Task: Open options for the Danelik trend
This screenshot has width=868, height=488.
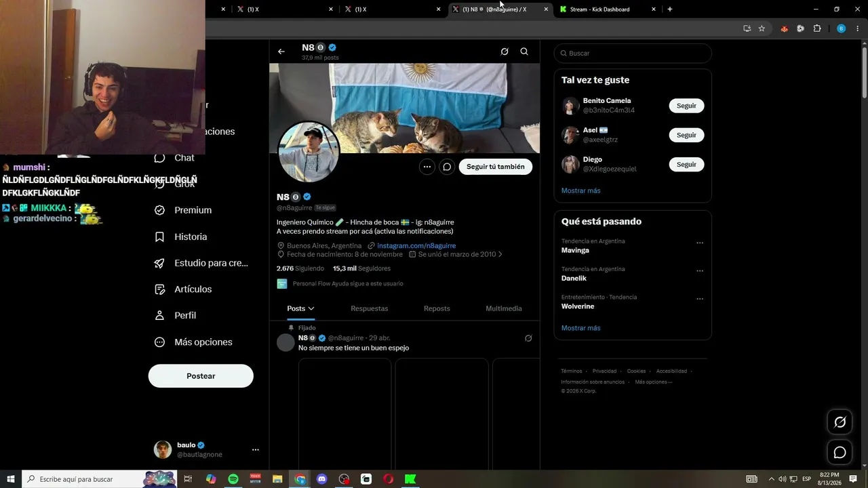Action: click(x=700, y=270)
